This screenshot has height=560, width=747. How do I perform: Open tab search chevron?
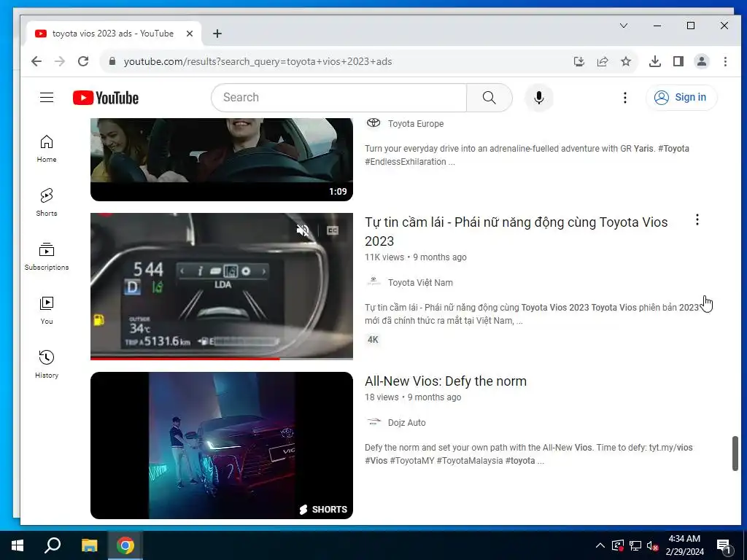point(624,26)
